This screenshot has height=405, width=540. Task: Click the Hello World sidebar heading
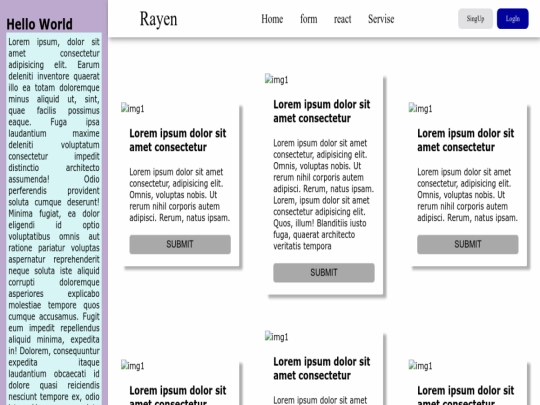tap(40, 24)
